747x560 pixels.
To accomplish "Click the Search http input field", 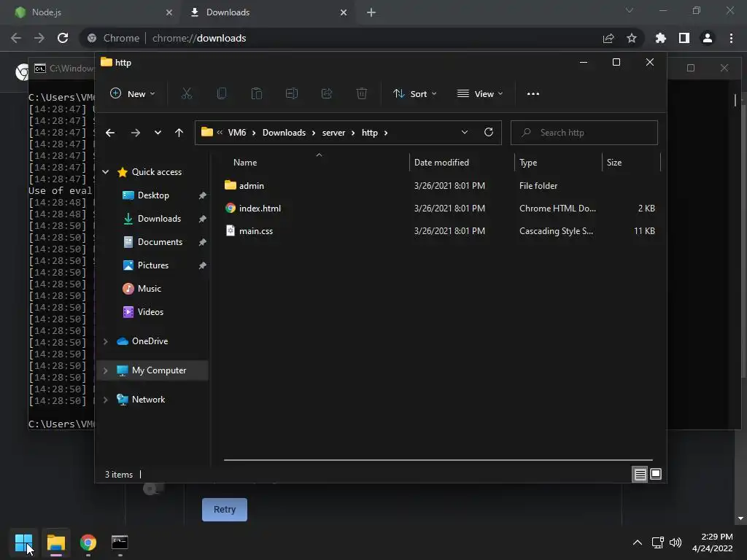I will coord(584,133).
